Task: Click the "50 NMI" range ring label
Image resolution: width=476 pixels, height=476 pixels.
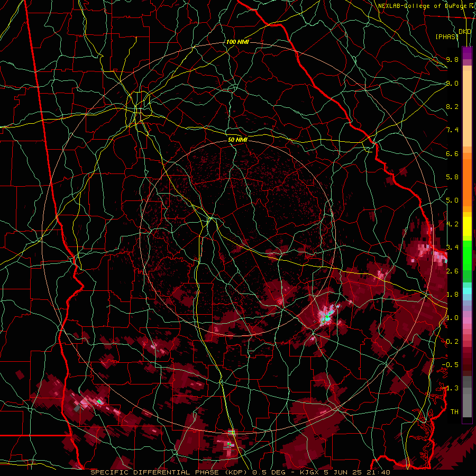Action: coord(237,140)
